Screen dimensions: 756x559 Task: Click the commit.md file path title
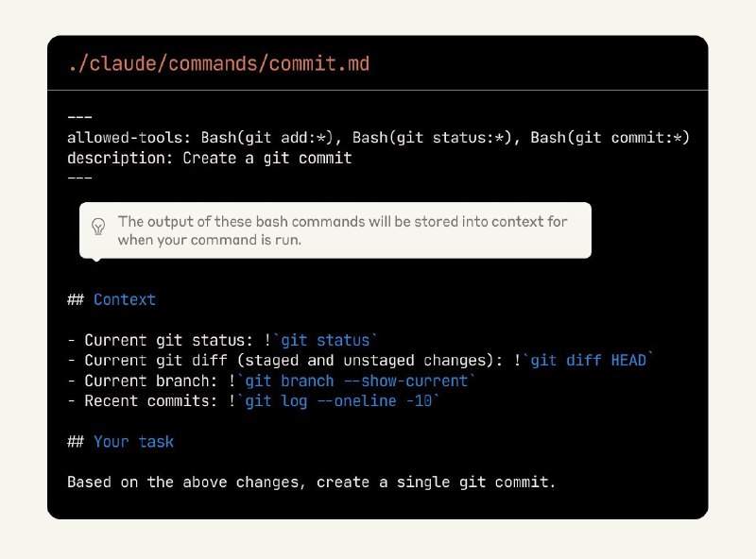pos(218,64)
